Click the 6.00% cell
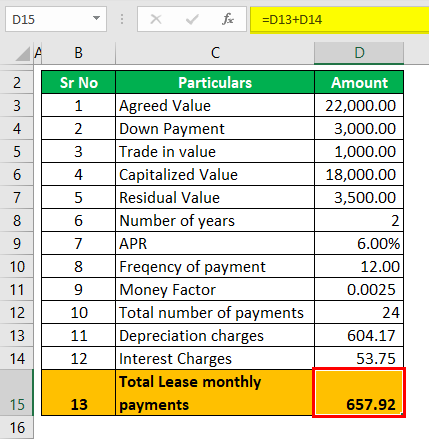Viewport: 429px width, 439px height. pos(359,243)
